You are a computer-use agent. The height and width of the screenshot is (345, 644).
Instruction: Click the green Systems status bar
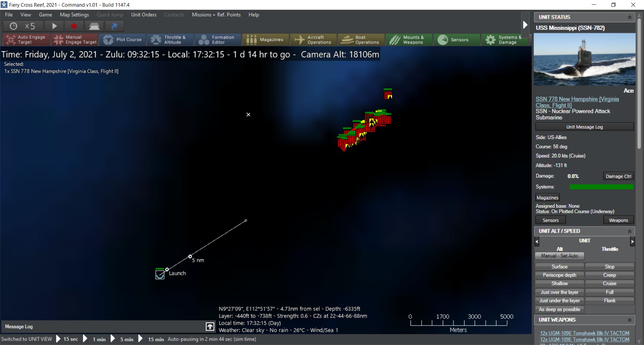[x=601, y=187]
